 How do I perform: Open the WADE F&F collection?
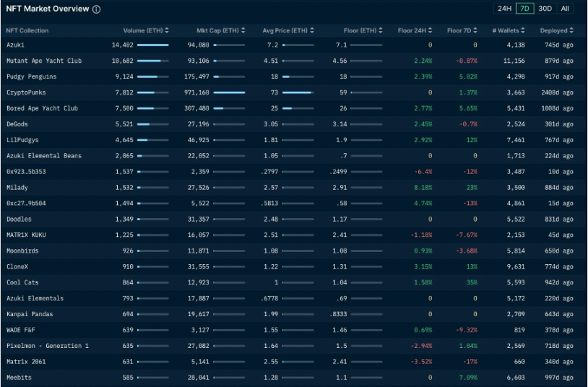coord(21,330)
